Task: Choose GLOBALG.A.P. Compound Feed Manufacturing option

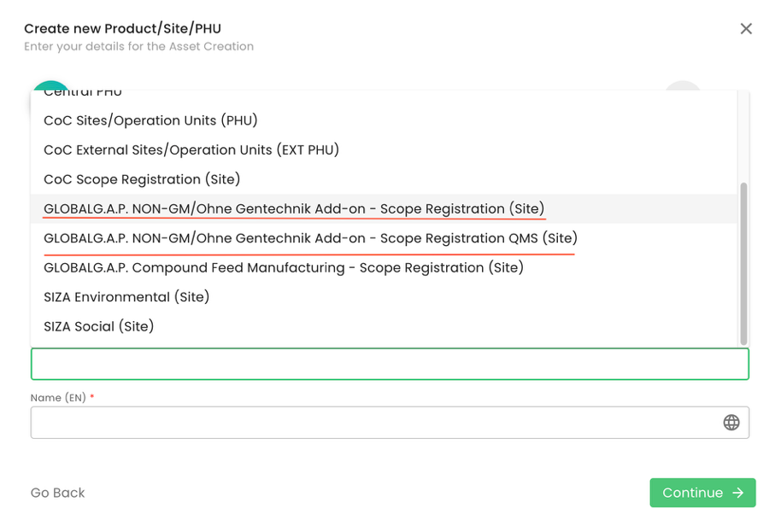Action: [283, 268]
